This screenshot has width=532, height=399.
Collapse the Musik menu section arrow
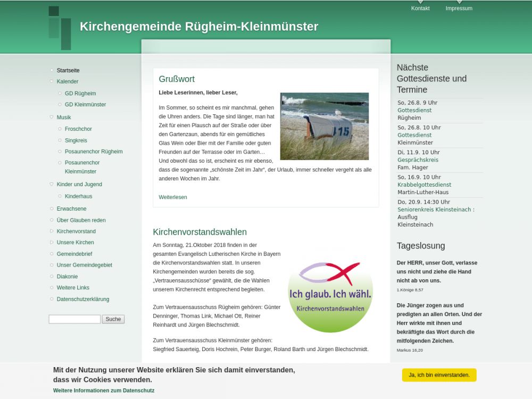pos(52,117)
